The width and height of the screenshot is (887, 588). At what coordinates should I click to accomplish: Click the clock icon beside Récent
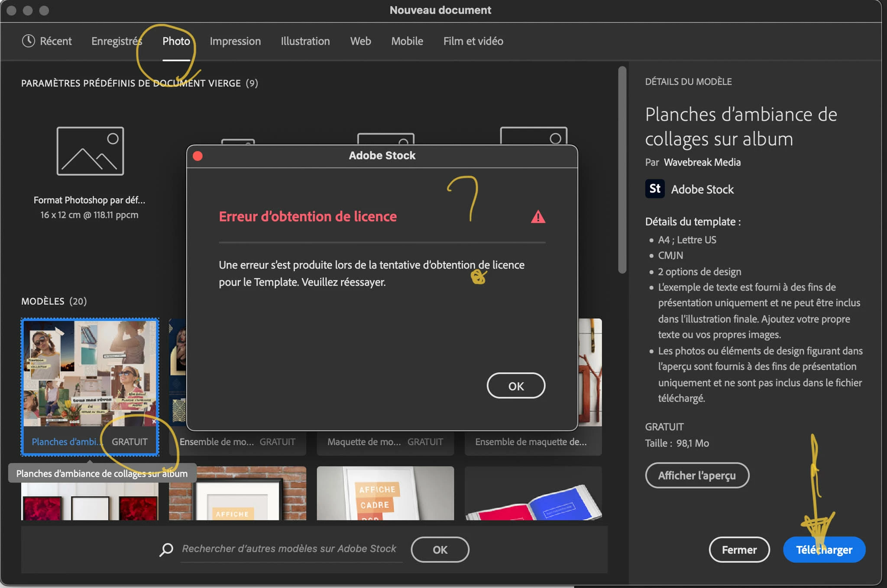(28, 41)
